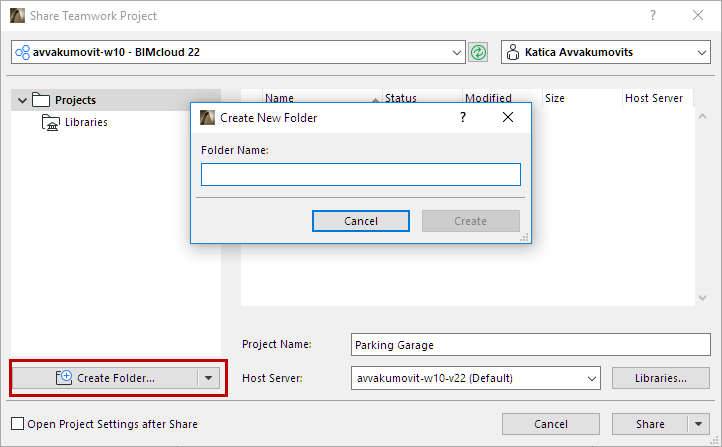The image size is (722, 447).
Task: Toggle Open Project Settings after Share checkbox
Action: click(x=17, y=424)
